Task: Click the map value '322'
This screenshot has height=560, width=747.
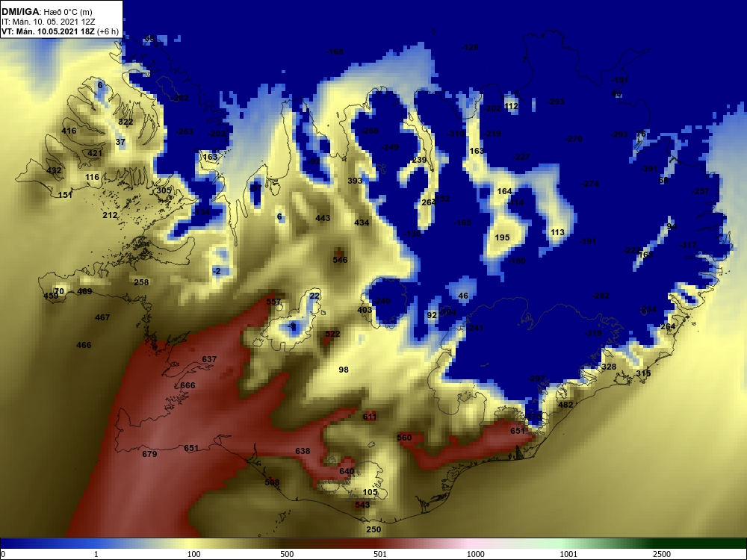Action: pos(125,122)
